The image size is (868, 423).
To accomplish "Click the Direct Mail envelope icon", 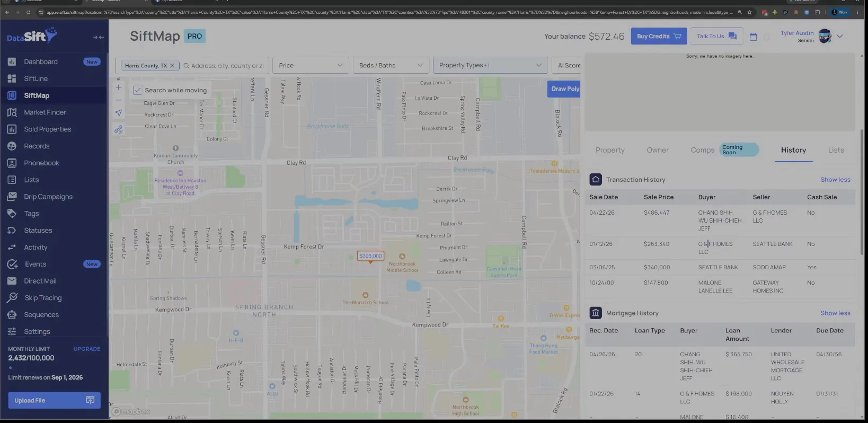I will tap(12, 281).
